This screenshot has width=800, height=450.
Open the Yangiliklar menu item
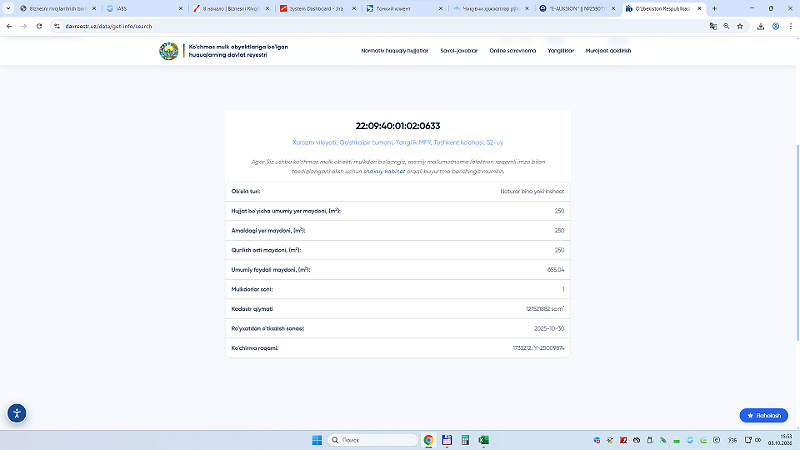pyautogui.click(x=560, y=51)
